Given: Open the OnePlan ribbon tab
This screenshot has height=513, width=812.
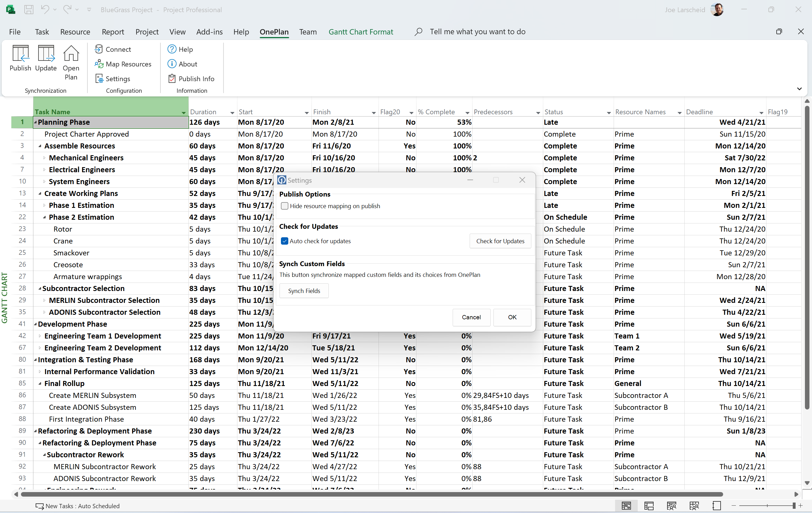Looking at the screenshot, I should tap(274, 31).
